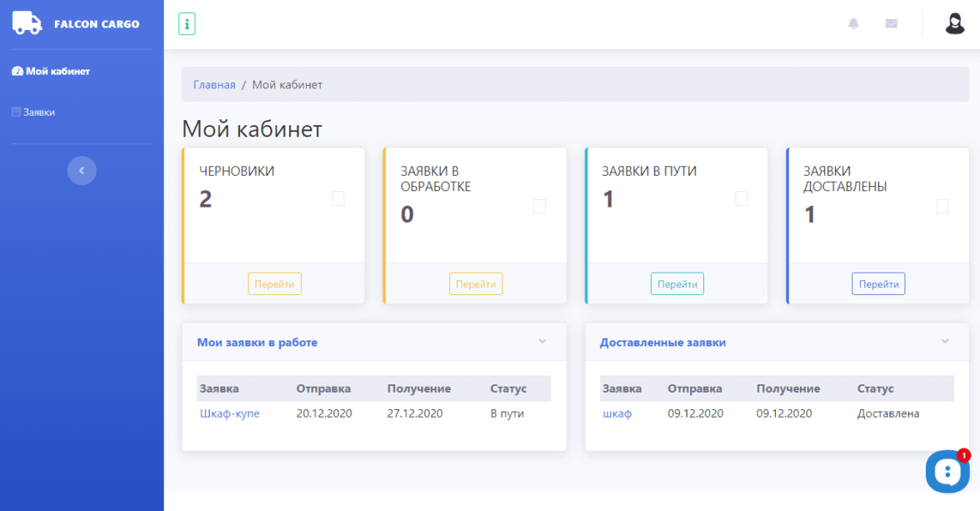The width and height of the screenshot is (980, 511).
Task: Collapse the Мои заявки в работе panel
Action: point(542,342)
